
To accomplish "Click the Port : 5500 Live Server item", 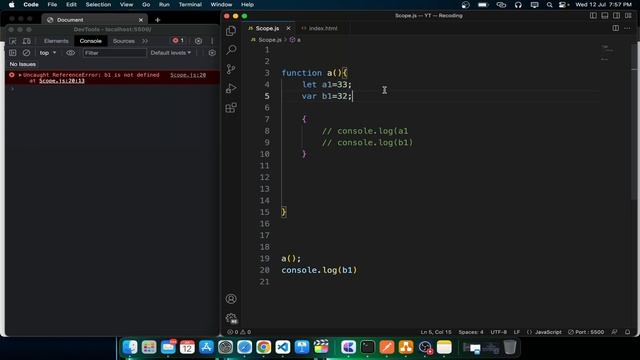I will pos(586,332).
